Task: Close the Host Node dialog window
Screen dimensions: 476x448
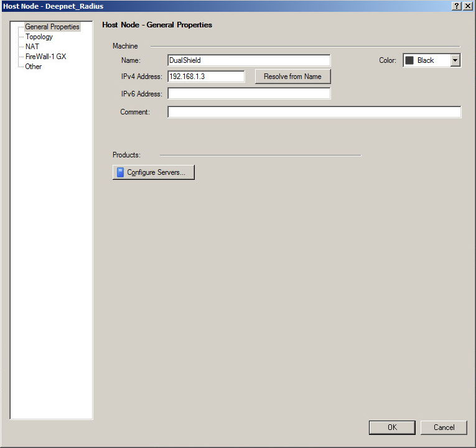Action: pos(467,6)
